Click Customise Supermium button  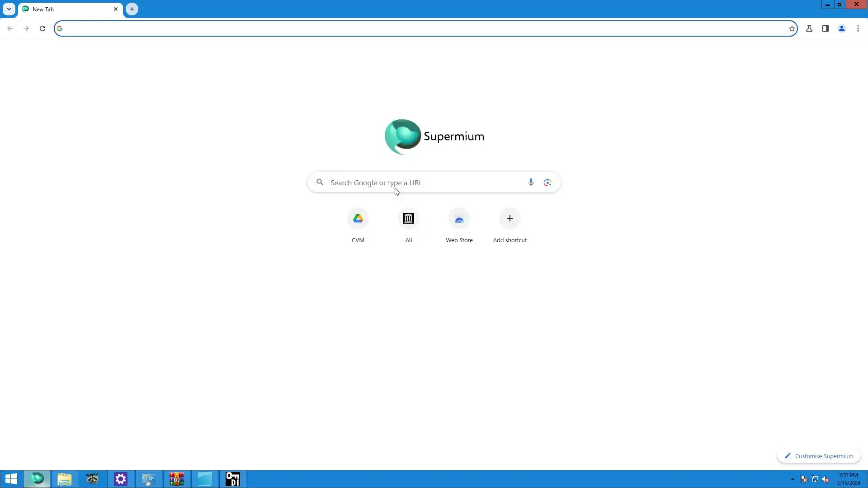[819, 456]
